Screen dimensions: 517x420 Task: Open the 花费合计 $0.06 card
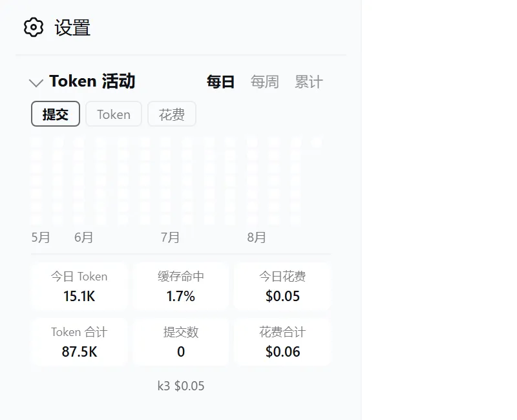[282, 342]
